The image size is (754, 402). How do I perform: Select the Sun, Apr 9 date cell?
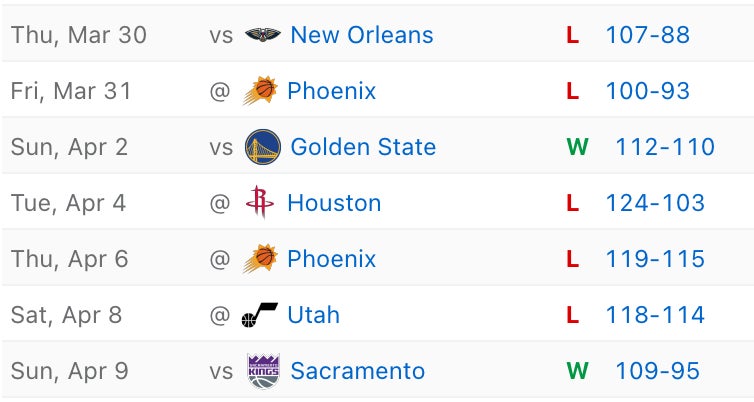70,372
